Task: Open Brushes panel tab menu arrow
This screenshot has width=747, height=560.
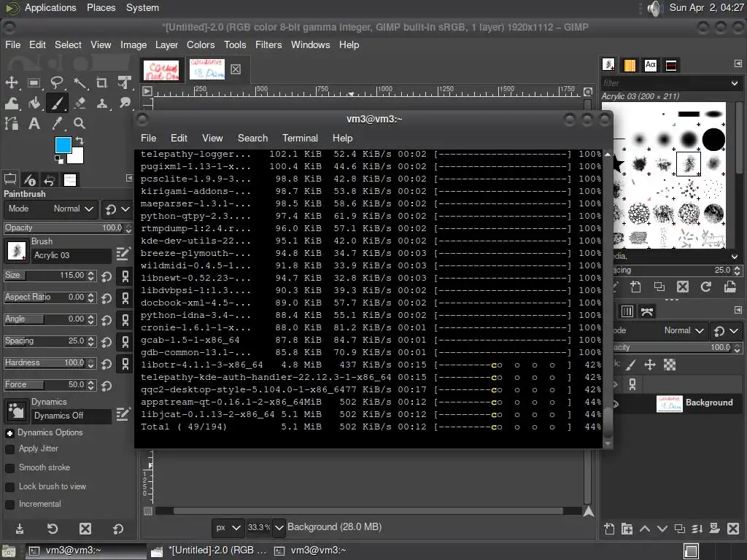Action: pos(738,64)
